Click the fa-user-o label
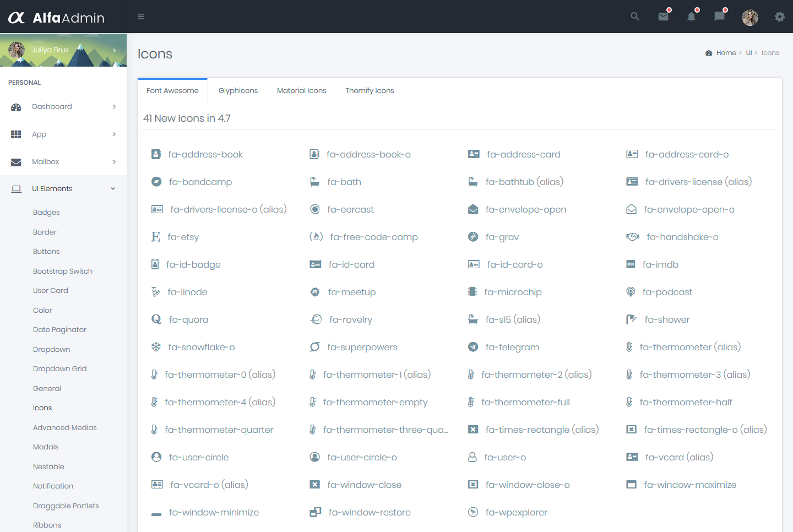 click(x=505, y=457)
